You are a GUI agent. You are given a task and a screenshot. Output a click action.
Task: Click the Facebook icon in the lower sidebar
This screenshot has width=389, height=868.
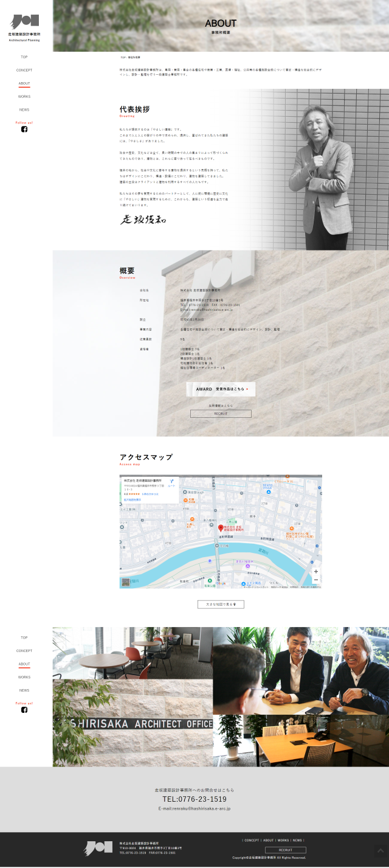[x=24, y=709]
